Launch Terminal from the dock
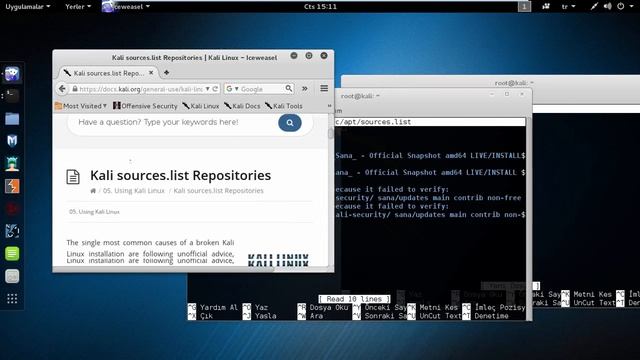Screen dimensions: 640x360 pyautogui.click(x=12, y=96)
